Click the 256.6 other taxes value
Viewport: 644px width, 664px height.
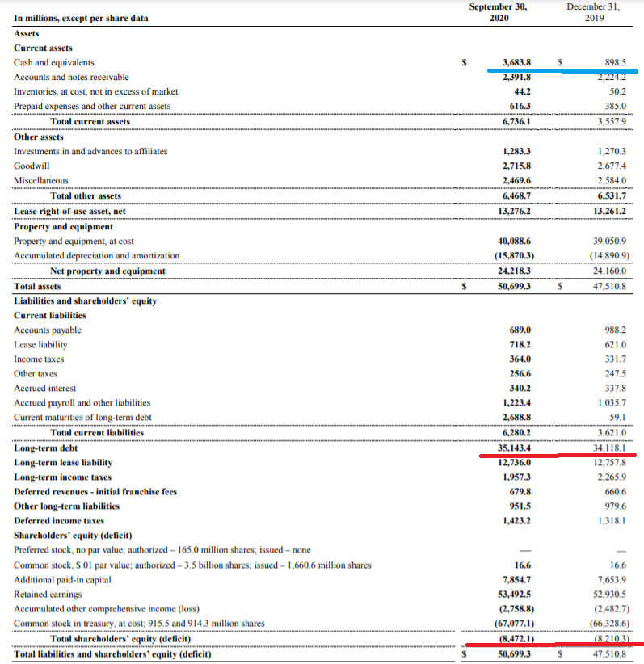point(520,374)
